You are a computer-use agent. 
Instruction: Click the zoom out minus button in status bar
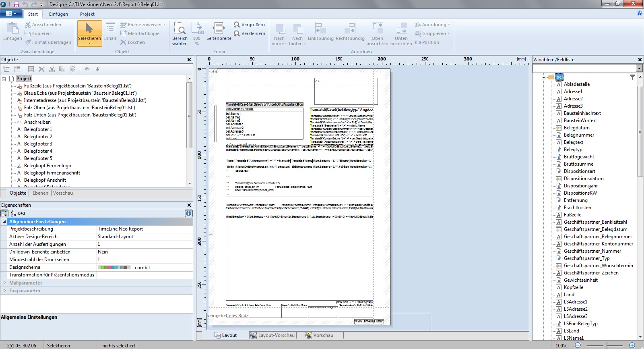click(x=578, y=345)
